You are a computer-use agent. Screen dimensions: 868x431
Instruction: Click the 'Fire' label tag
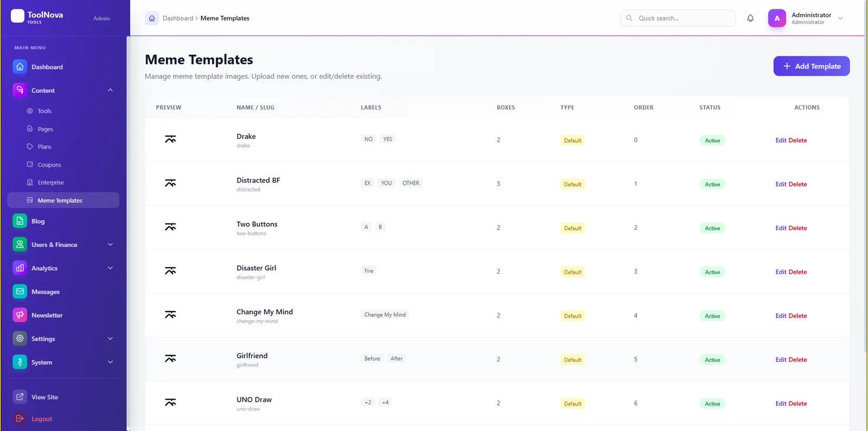(369, 271)
